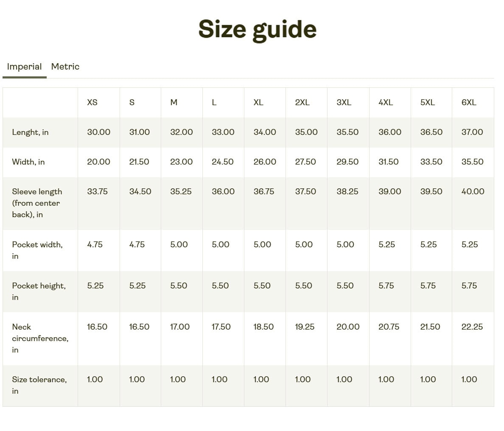Select the Neck circumference row label

click(x=40, y=338)
